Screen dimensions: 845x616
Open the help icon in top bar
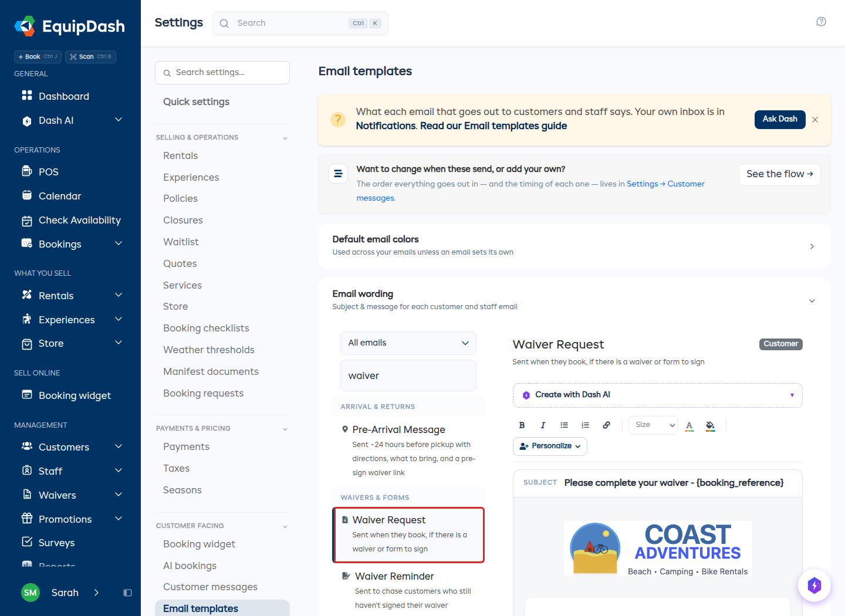(821, 22)
